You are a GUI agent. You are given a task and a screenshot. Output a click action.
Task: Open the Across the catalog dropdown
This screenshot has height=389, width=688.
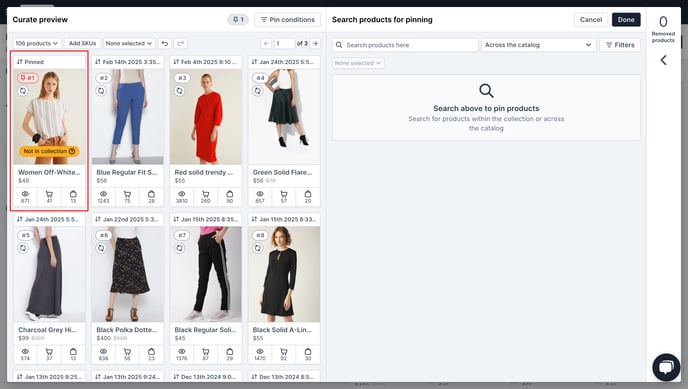538,45
